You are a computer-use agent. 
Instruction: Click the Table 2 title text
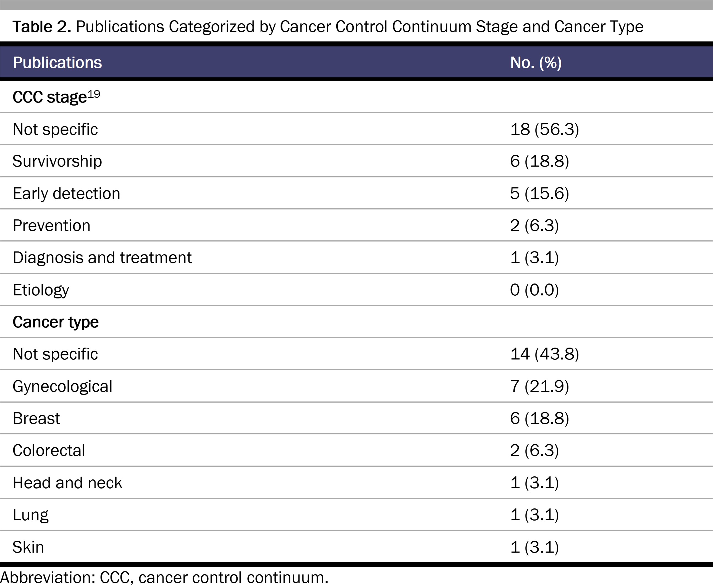(x=328, y=27)
